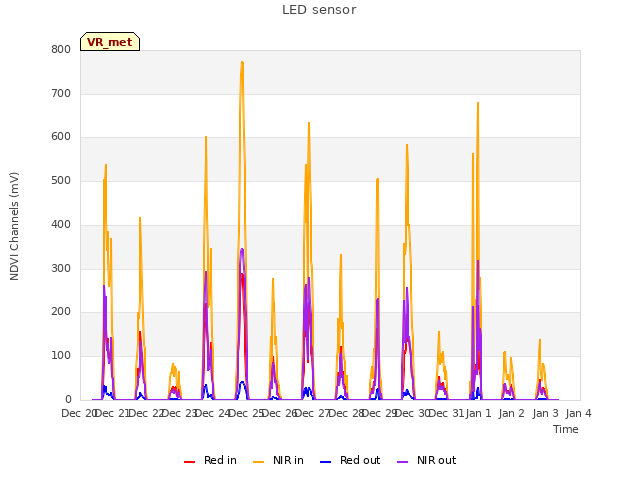Image resolution: width=640 pixels, height=480 pixels.
Task: Click the NDVI Channels (mV) axis label
Action: [14, 226]
